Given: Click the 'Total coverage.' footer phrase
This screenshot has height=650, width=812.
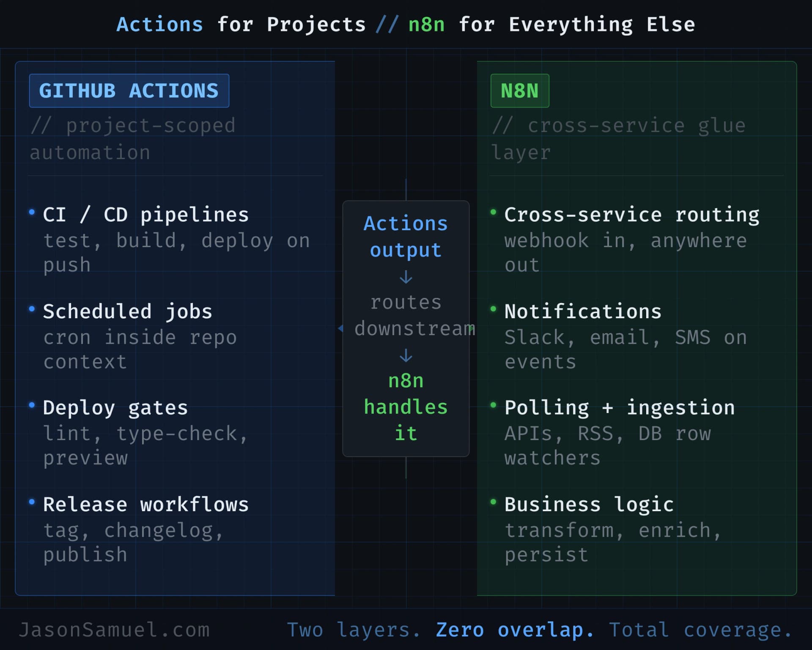Looking at the screenshot, I should [x=701, y=630].
